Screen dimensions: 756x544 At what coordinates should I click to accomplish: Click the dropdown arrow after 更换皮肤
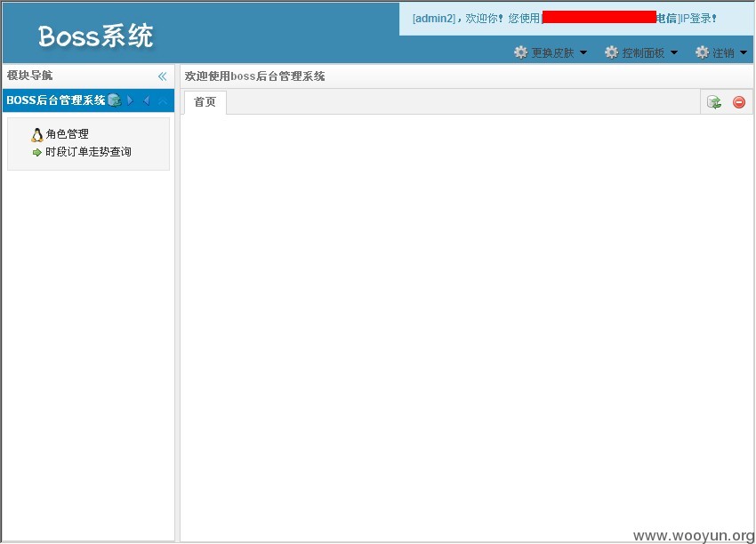583,52
